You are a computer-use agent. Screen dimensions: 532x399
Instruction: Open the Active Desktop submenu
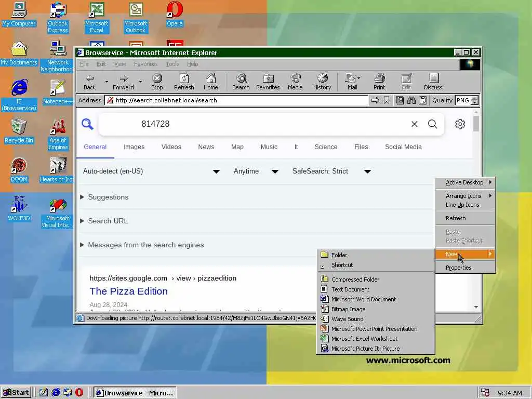[x=465, y=182]
